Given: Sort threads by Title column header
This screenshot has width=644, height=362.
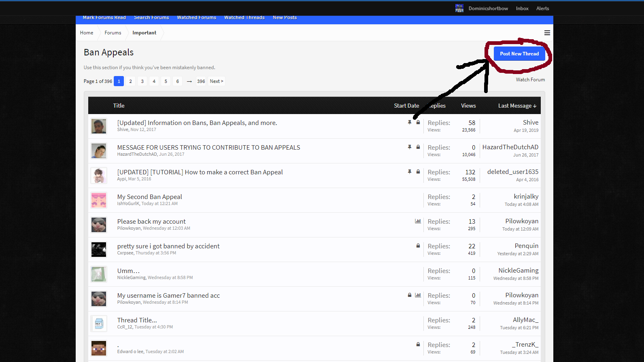Looking at the screenshot, I should (x=119, y=106).
